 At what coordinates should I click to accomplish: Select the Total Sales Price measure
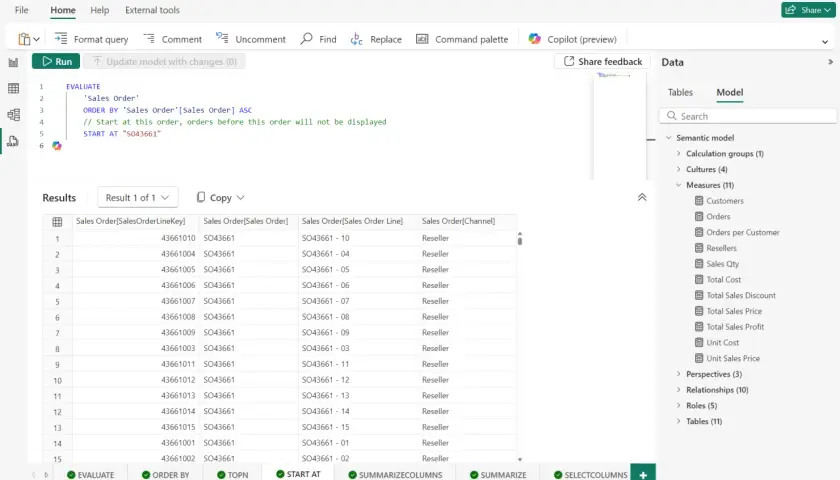[733, 311]
